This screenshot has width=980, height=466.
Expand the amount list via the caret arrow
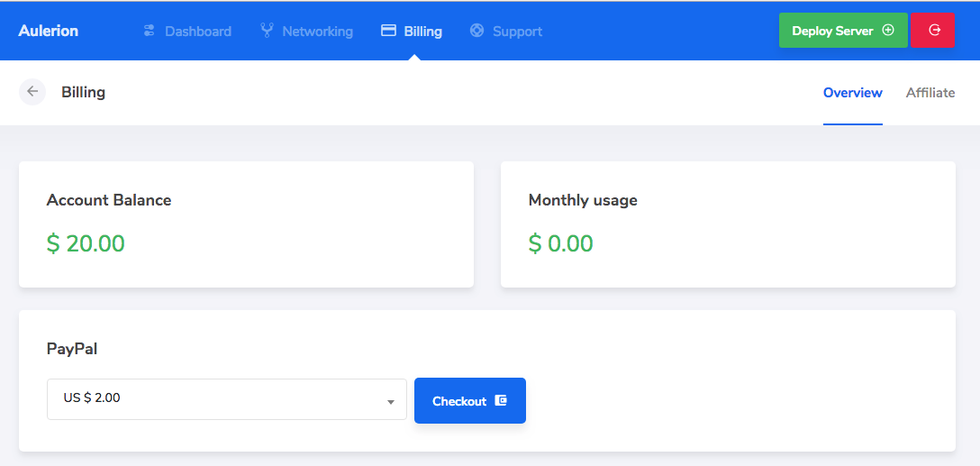391,402
